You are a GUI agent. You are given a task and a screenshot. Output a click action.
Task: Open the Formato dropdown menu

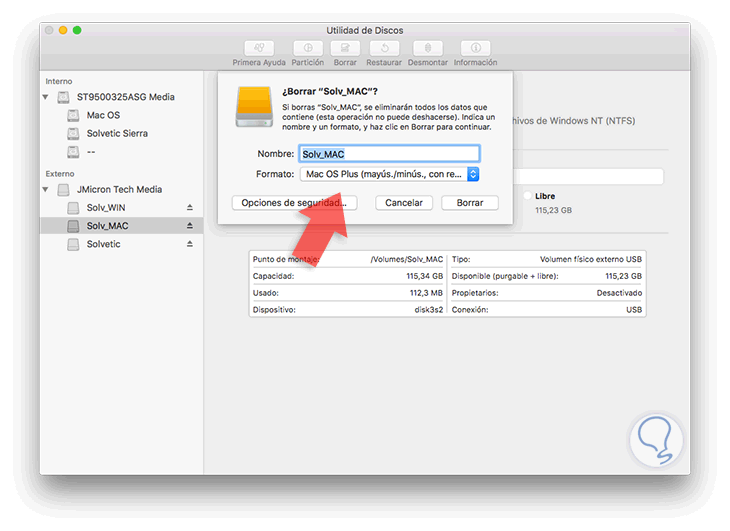[389, 174]
